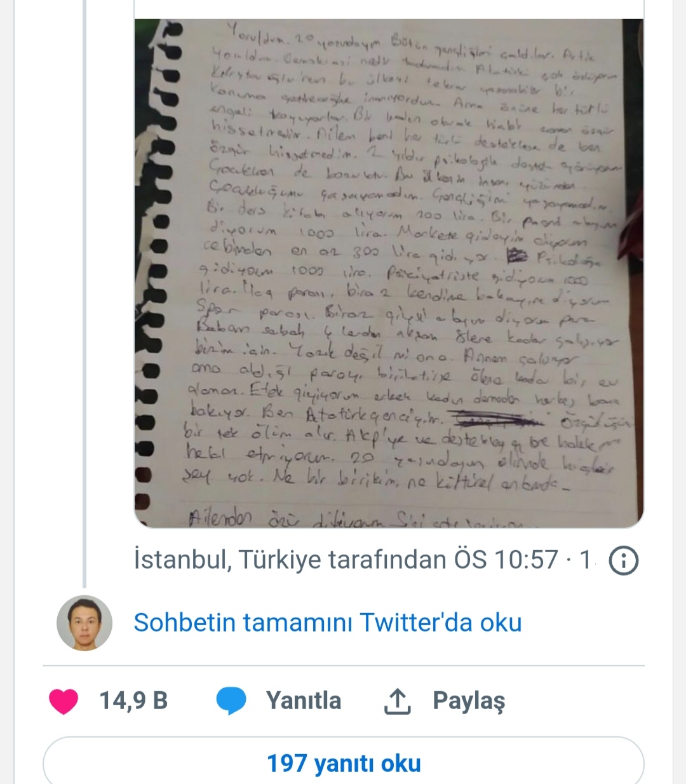The image size is (686, 784).
Task: Open the handwritten letter photo
Action: [x=389, y=273]
